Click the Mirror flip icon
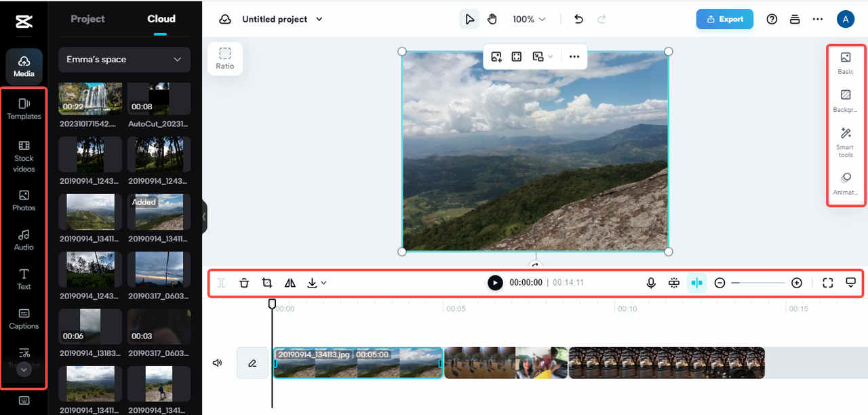The width and height of the screenshot is (868, 415). pyautogui.click(x=290, y=283)
